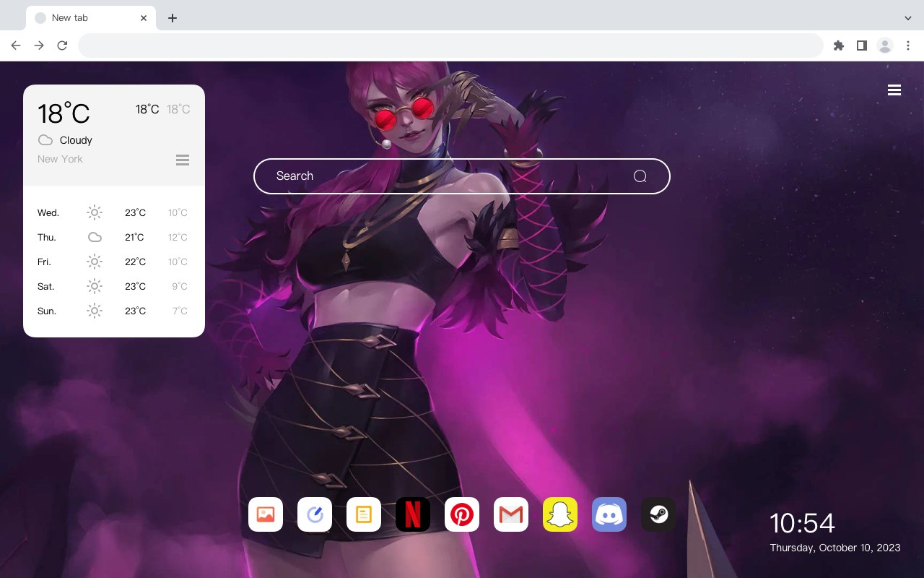This screenshot has height=578, width=924.
Task: Click the Sat. sun forecast icon
Action: [95, 286]
